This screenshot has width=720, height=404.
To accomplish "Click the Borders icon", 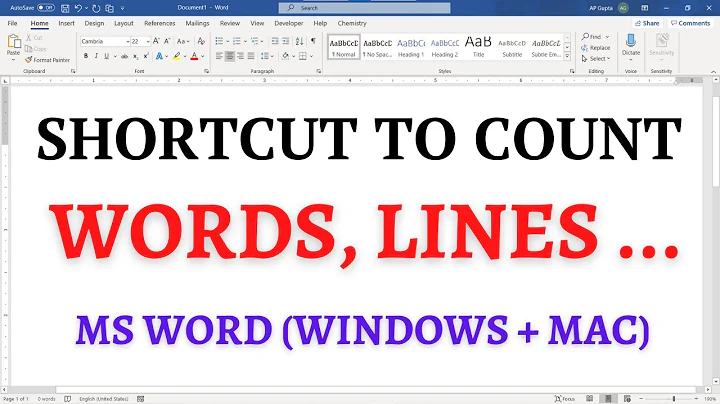I will pos(303,56).
